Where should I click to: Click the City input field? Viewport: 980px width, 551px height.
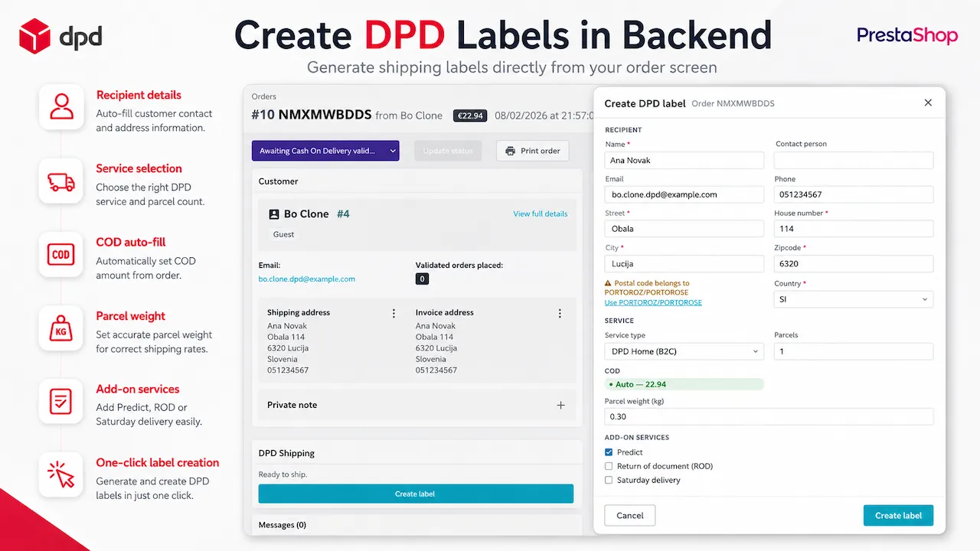tap(684, 263)
